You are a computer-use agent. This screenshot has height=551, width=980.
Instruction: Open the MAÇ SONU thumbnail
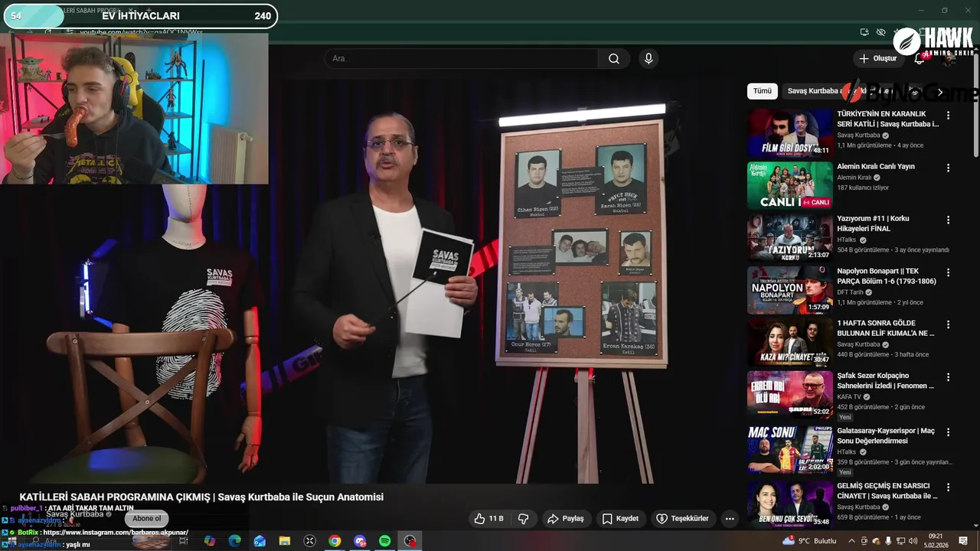(789, 449)
